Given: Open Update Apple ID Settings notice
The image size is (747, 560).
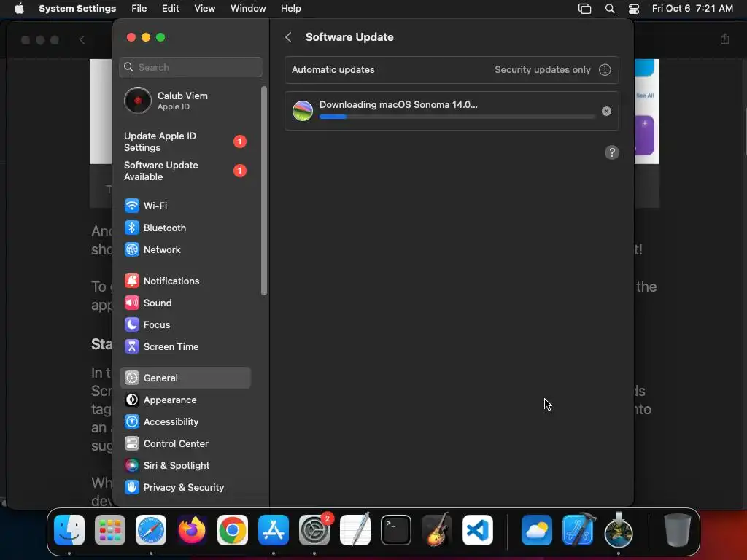Looking at the screenshot, I should click(x=185, y=142).
